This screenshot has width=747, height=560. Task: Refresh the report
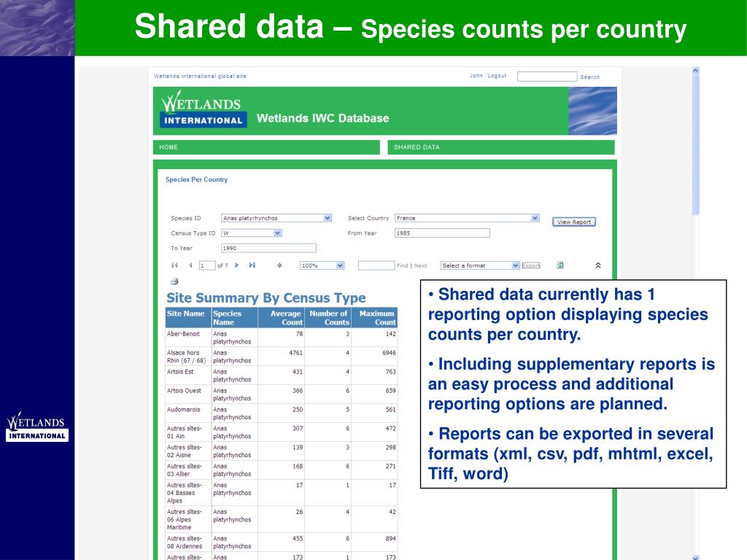560,265
